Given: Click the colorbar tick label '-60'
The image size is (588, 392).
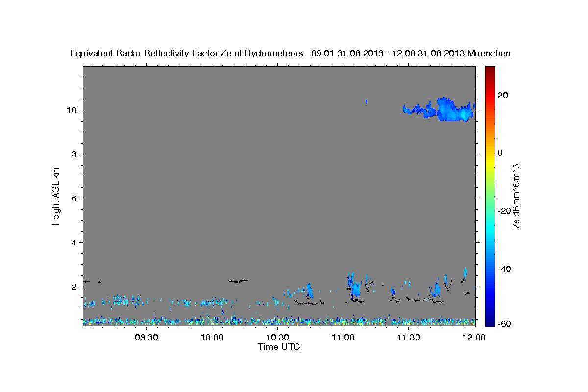Looking at the screenshot, I should coord(505,324).
